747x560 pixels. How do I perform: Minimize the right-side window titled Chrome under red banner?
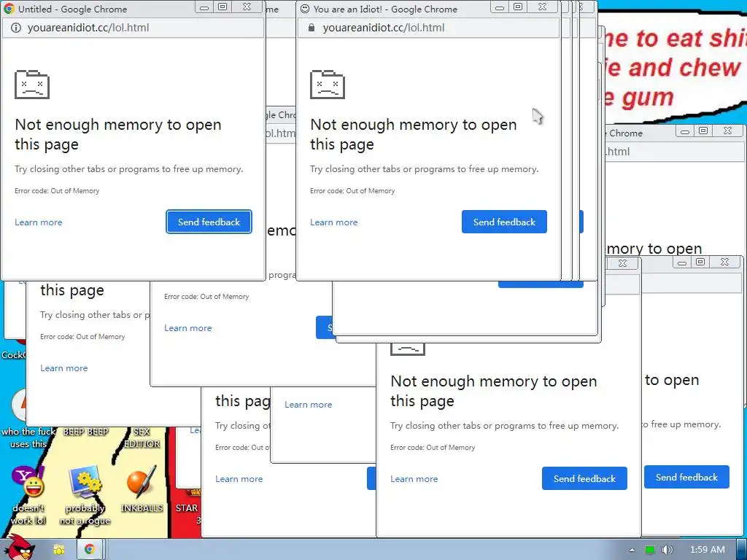pyautogui.click(x=684, y=131)
